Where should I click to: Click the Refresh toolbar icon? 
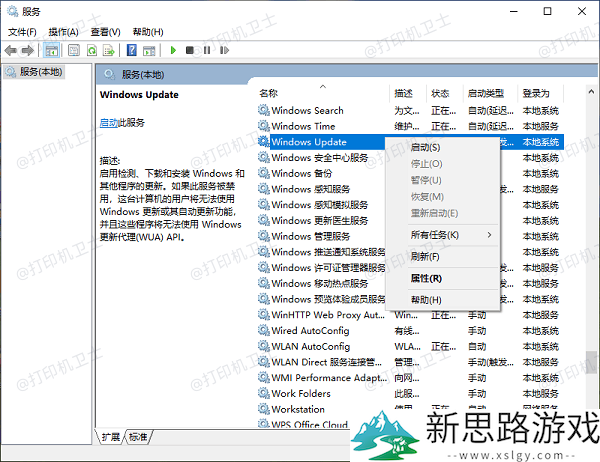(92, 50)
